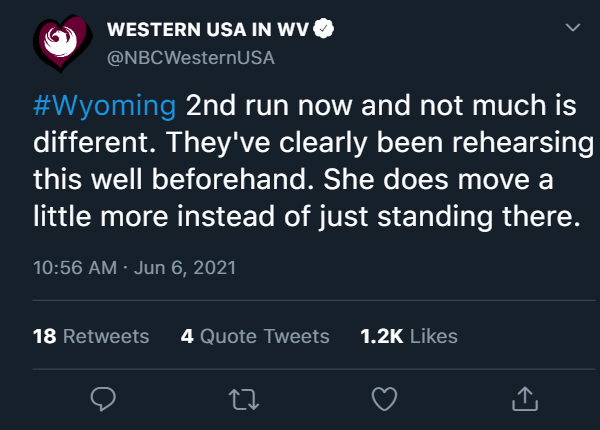
Task: Click the bold '18' retweet count number
Action: [44, 336]
